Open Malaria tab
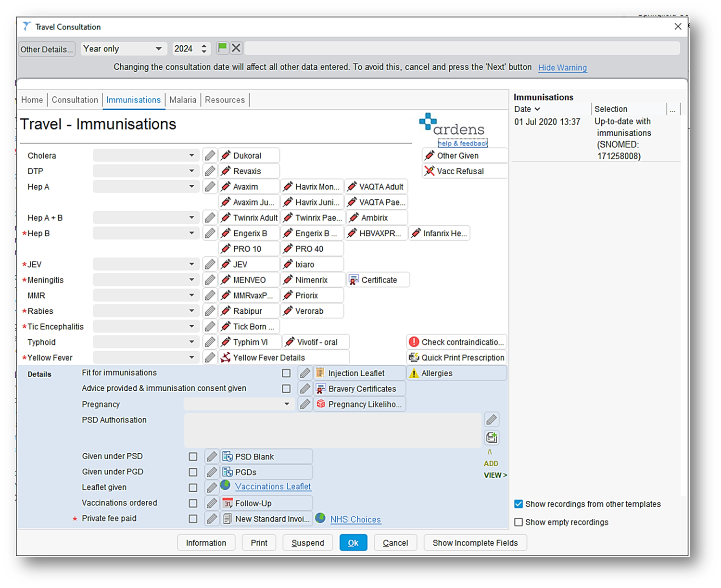 (183, 100)
